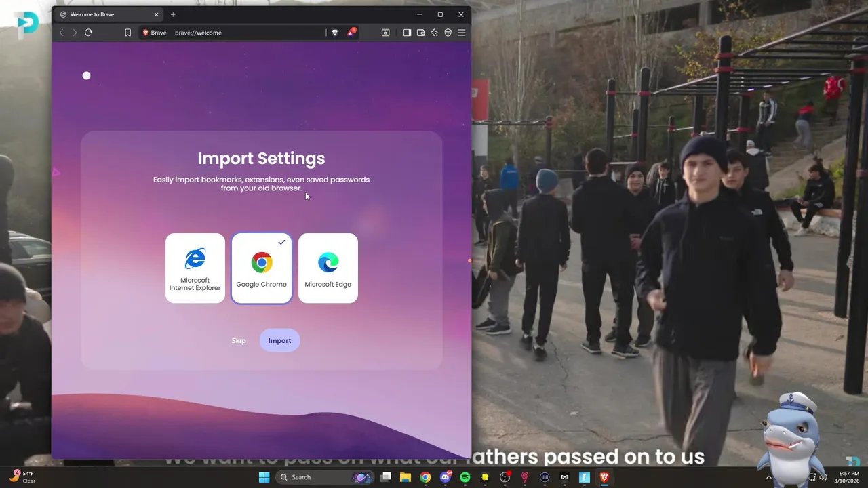868x488 pixels.
Task: Open a new tab with the plus button
Action: coord(173,14)
